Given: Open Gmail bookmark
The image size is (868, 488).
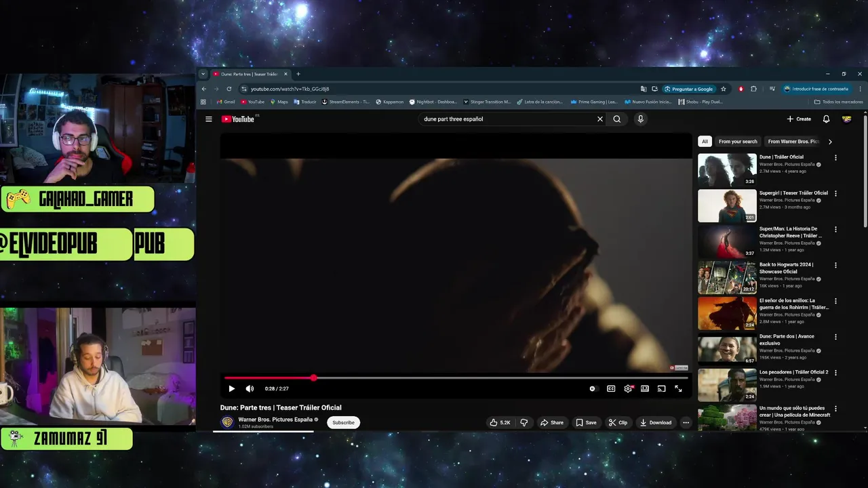Looking at the screenshot, I should click(x=226, y=102).
